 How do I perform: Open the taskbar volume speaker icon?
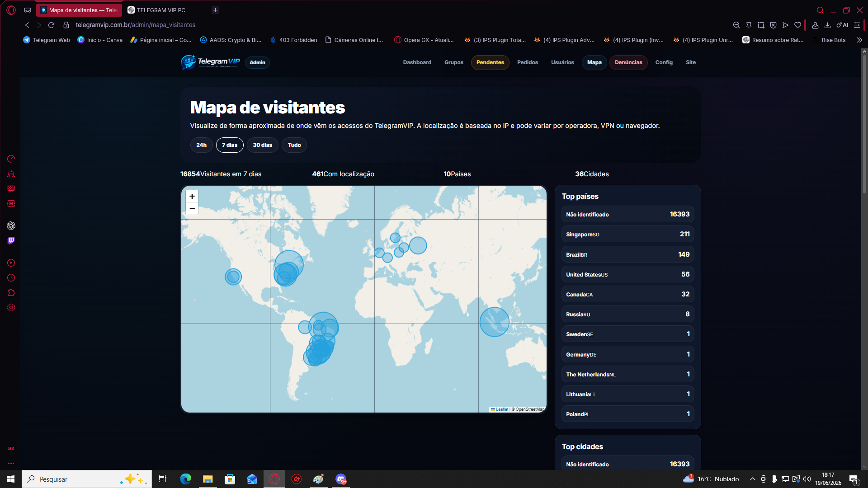click(x=807, y=479)
